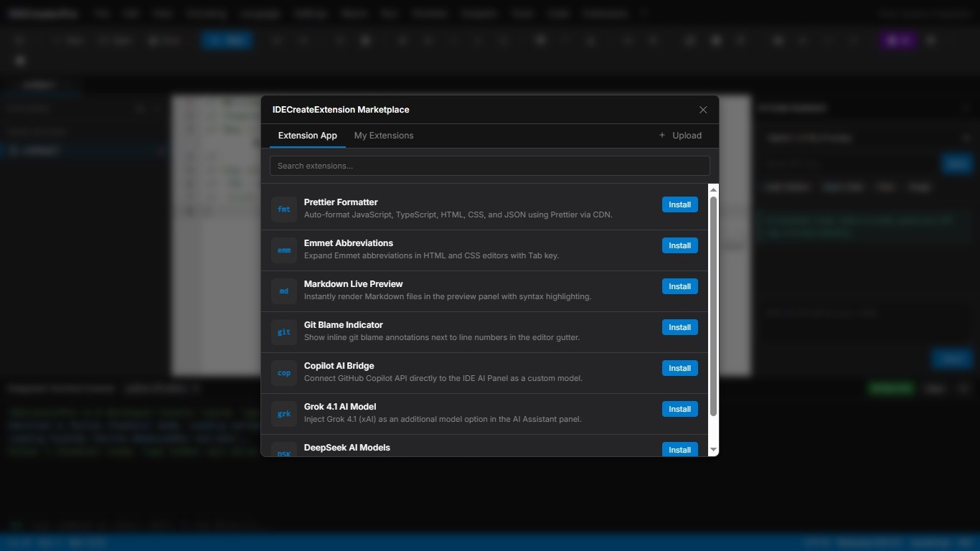Click the grk icon for Grok 4.1 AI Model
Viewport: 980px width, 551px height.
(284, 414)
